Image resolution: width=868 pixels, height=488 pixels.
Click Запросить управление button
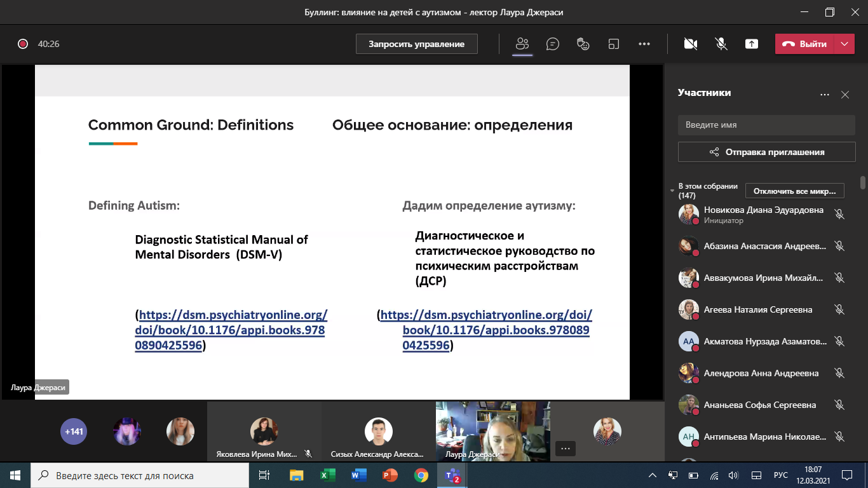[417, 44]
